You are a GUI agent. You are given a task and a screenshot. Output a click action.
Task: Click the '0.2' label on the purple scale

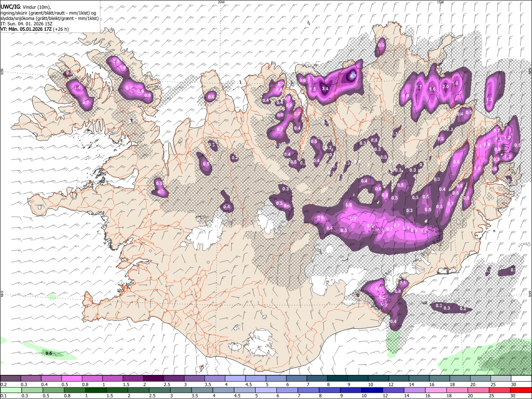pyautogui.click(x=3, y=384)
